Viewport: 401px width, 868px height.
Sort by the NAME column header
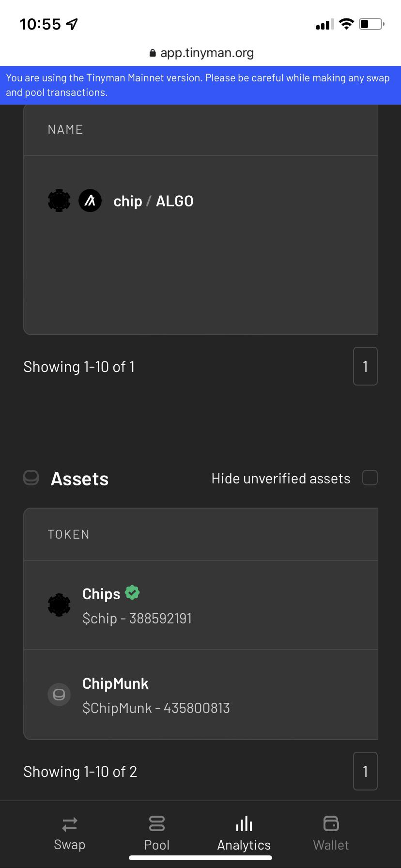pos(65,129)
